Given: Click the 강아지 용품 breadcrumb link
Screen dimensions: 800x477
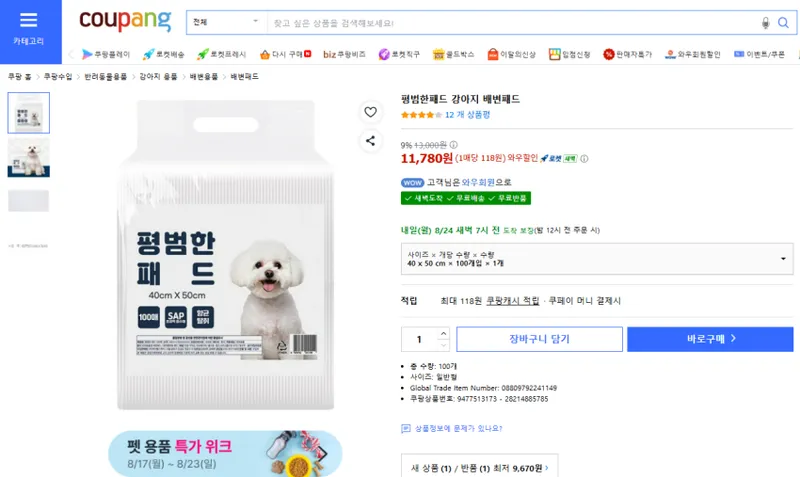Looking at the screenshot, I should click(x=158, y=77).
